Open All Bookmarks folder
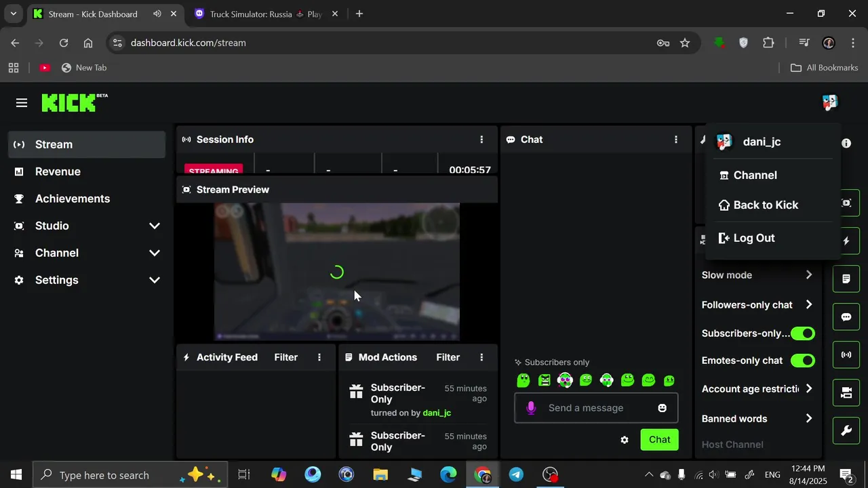Viewport: 868px width, 488px height. [x=825, y=68]
